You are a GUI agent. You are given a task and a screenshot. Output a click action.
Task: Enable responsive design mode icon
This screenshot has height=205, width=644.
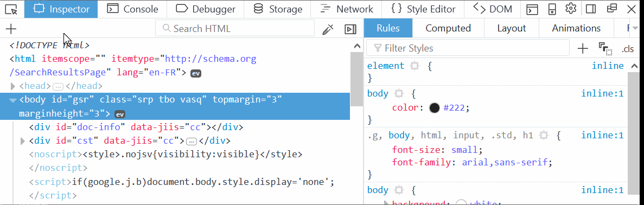pyautogui.click(x=552, y=9)
